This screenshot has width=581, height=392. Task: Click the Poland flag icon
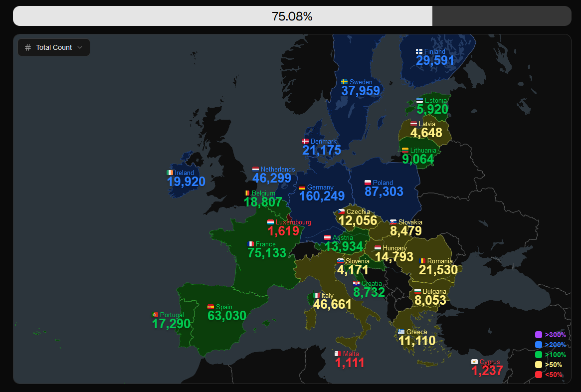[x=368, y=183]
